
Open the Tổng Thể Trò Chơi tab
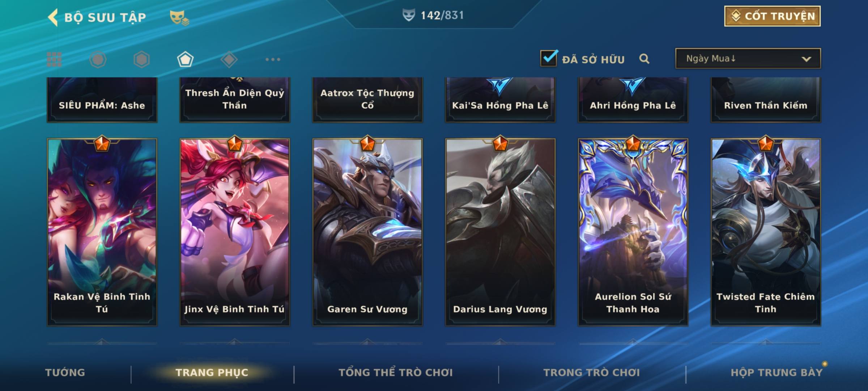pyautogui.click(x=396, y=373)
